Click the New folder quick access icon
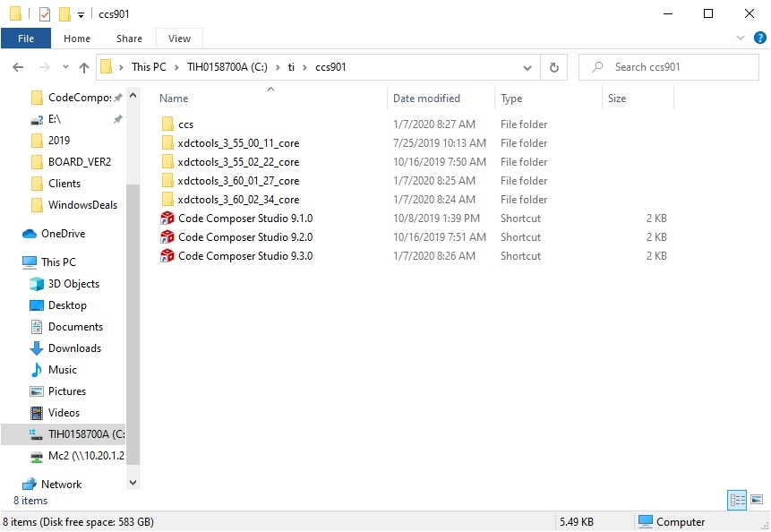This screenshot has height=532, width=771. click(x=64, y=13)
